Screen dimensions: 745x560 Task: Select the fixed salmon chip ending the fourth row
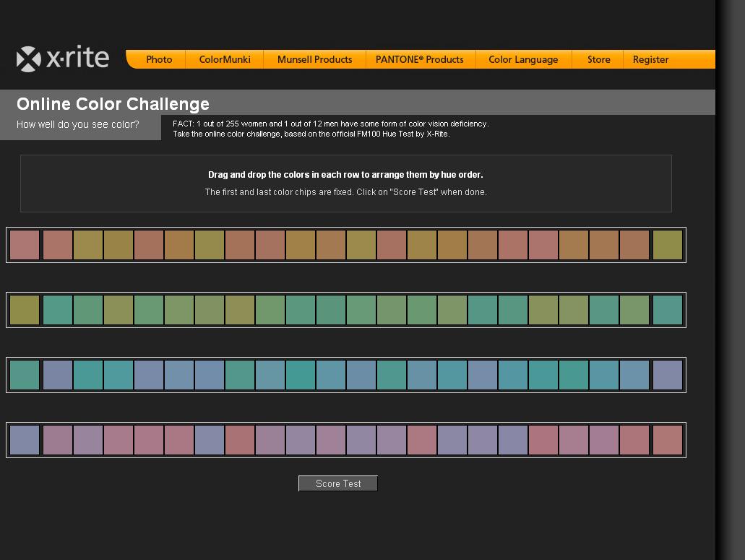click(667, 440)
